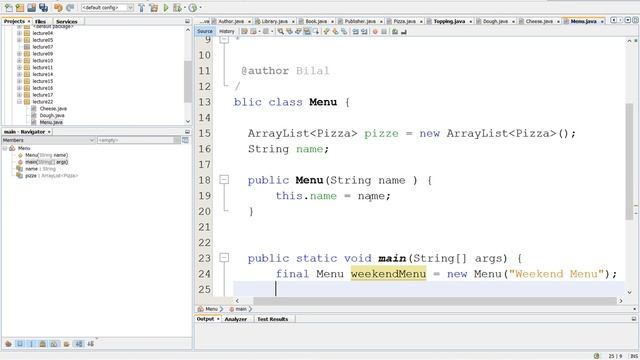Viewport: 640px width, 360px height.
Task: Click the Shift Line Right icon
Action: (364, 31)
